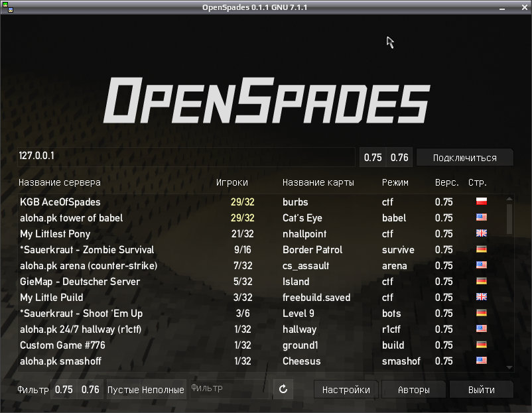The image size is (532, 413).
Task: Select GieMap - Deutscher Server
Action: [x=261, y=282]
